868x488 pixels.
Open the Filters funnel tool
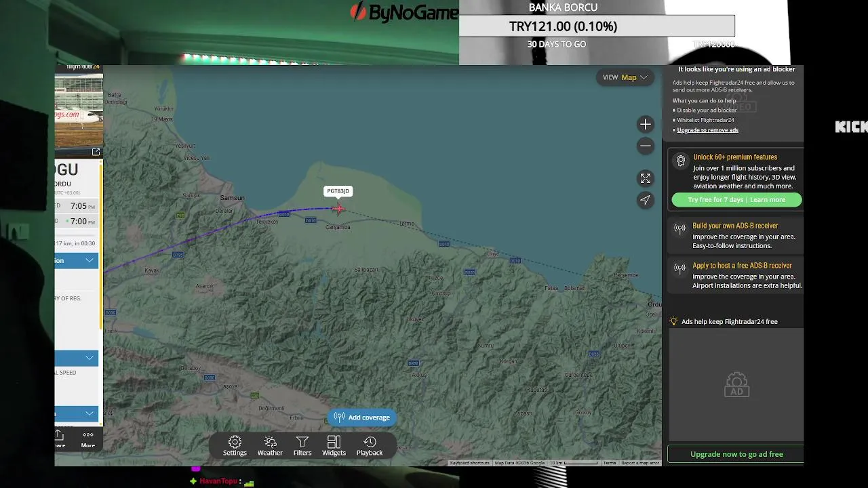coord(302,446)
